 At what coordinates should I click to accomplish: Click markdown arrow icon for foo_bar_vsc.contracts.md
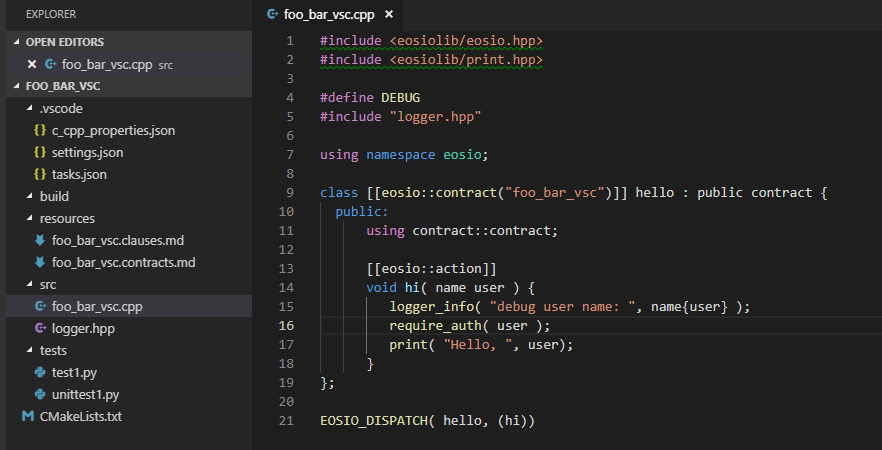tap(40, 262)
